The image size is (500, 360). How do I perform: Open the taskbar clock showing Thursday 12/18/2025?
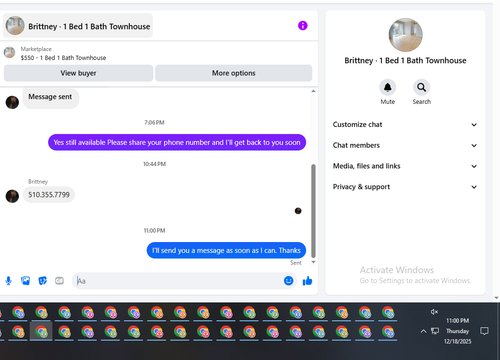point(457,331)
